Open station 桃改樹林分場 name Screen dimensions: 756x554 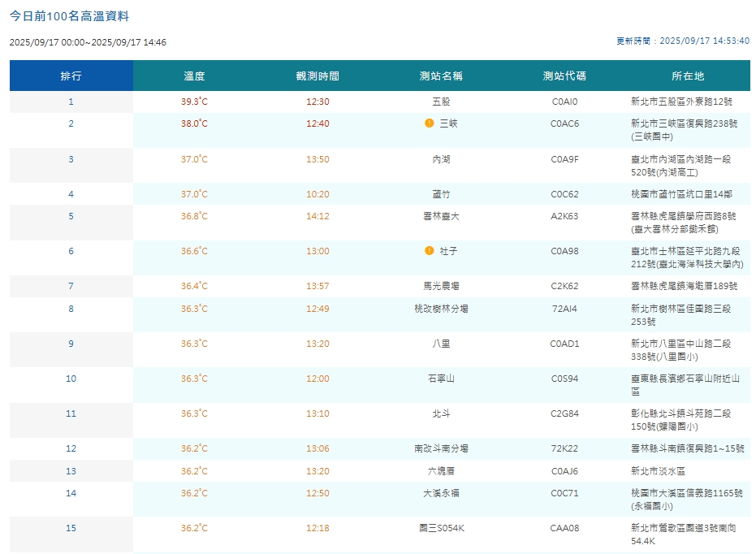[x=441, y=309]
